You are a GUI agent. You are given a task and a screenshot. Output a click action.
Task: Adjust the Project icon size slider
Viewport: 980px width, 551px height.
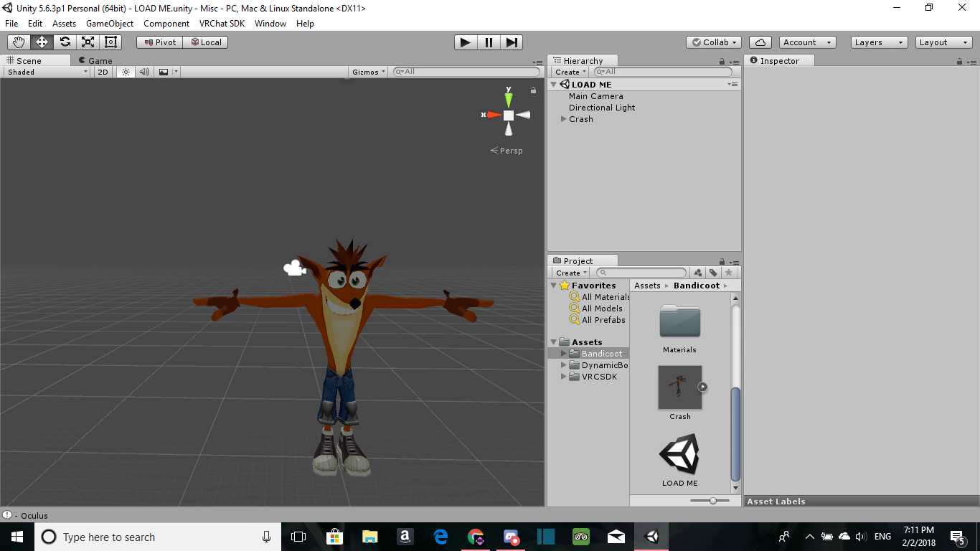[x=712, y=501]
